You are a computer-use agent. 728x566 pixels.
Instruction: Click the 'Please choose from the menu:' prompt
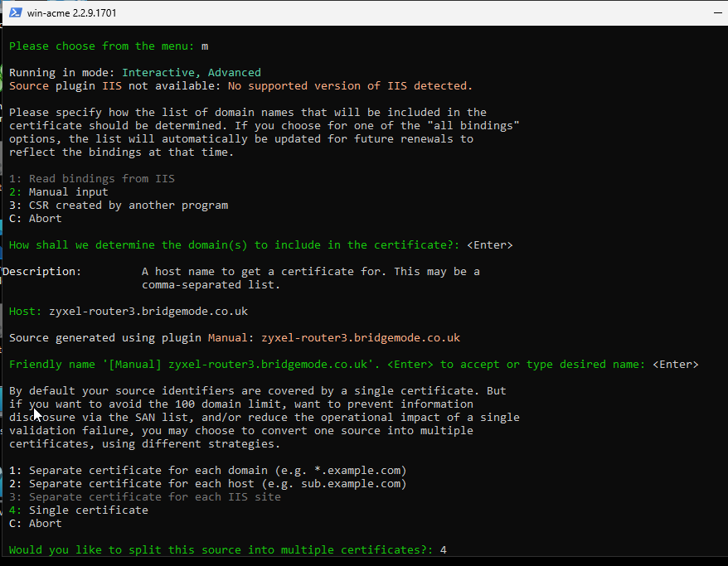tap(102, 46)
